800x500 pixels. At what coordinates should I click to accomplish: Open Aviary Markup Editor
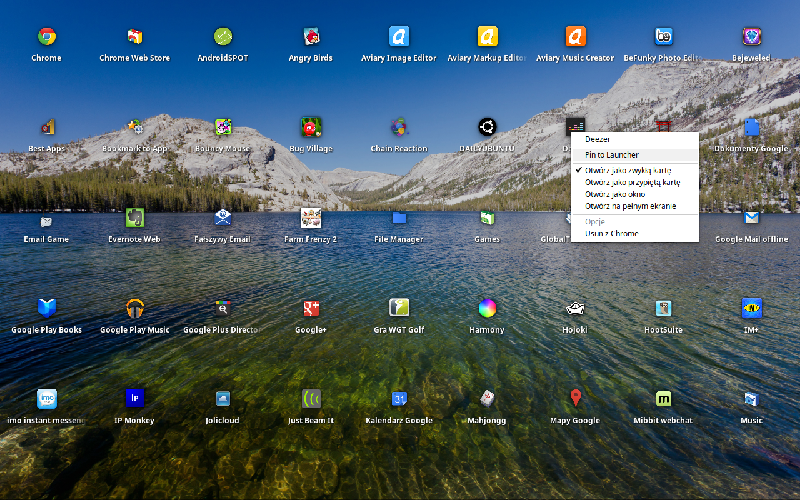(x=487, y=37)
